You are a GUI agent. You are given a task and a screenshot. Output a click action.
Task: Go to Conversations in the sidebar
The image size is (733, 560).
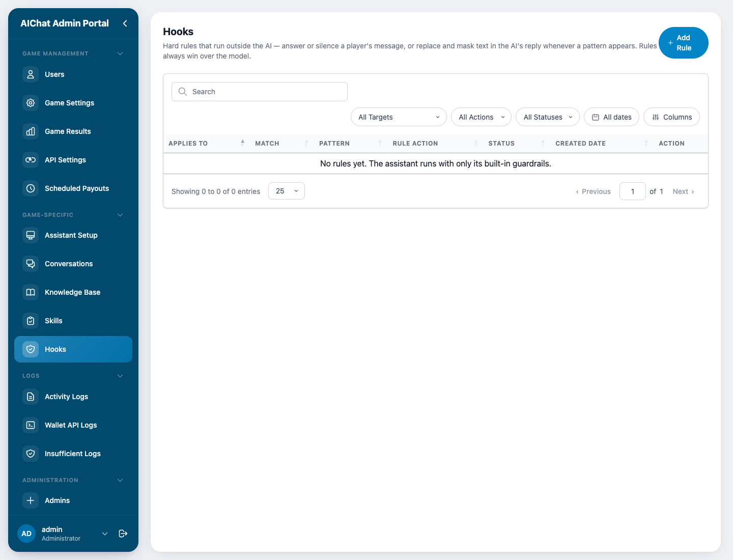[73, 264]
